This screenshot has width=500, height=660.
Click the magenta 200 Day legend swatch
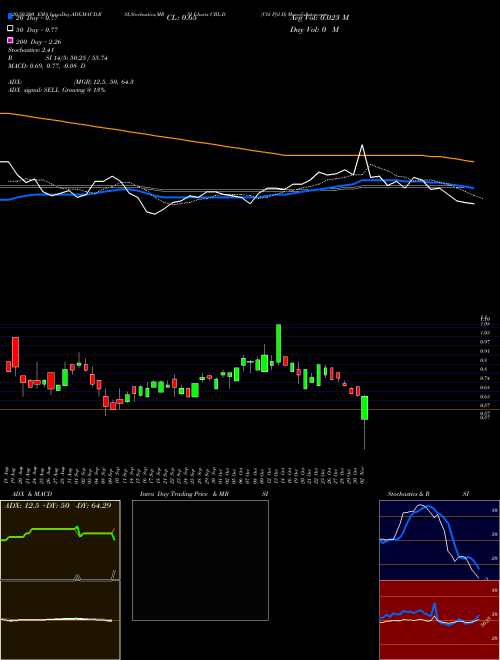click(10, 40)
